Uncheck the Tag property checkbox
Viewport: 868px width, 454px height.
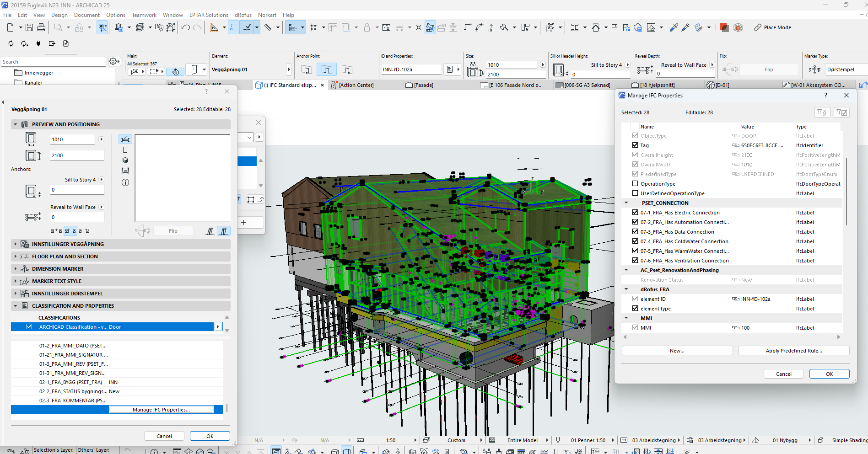pos(635,145)
